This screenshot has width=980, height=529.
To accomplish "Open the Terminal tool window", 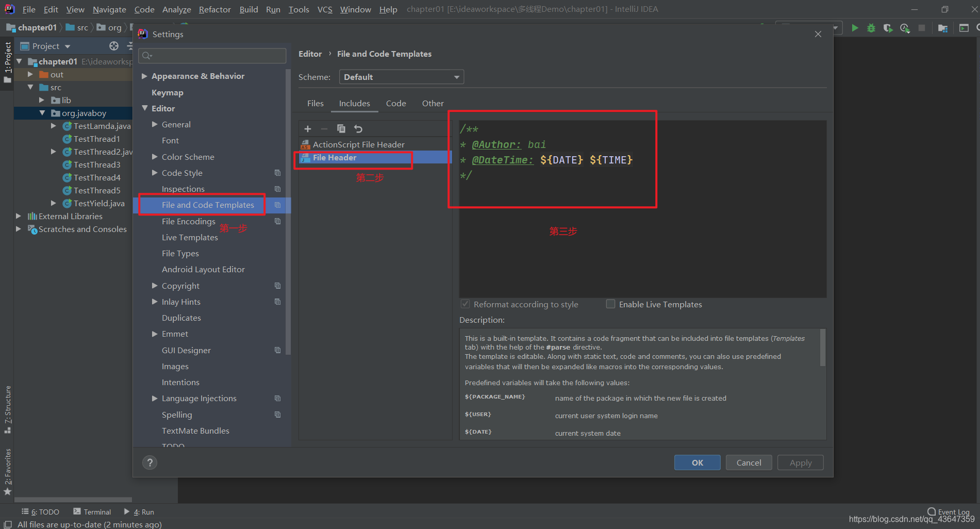I will coord(92,511).
